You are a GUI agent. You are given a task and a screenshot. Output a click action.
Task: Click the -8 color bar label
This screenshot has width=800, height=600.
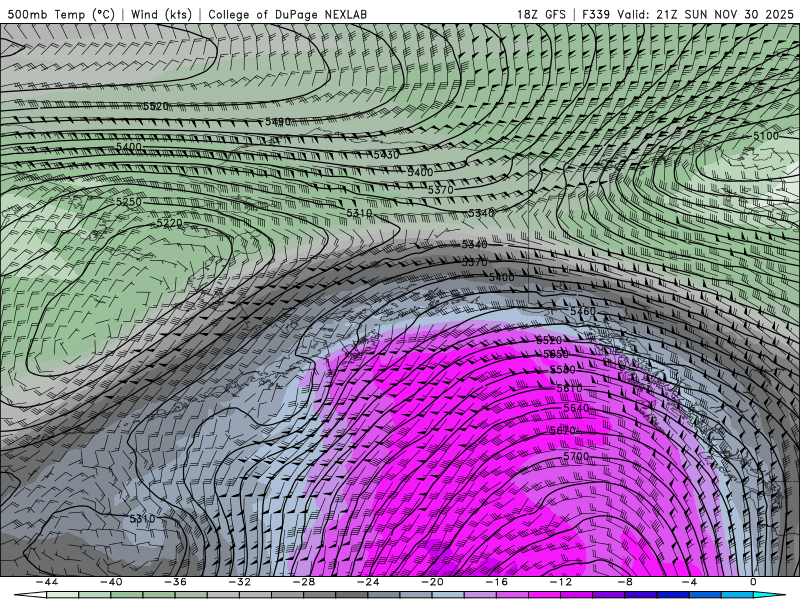point(625,582)
